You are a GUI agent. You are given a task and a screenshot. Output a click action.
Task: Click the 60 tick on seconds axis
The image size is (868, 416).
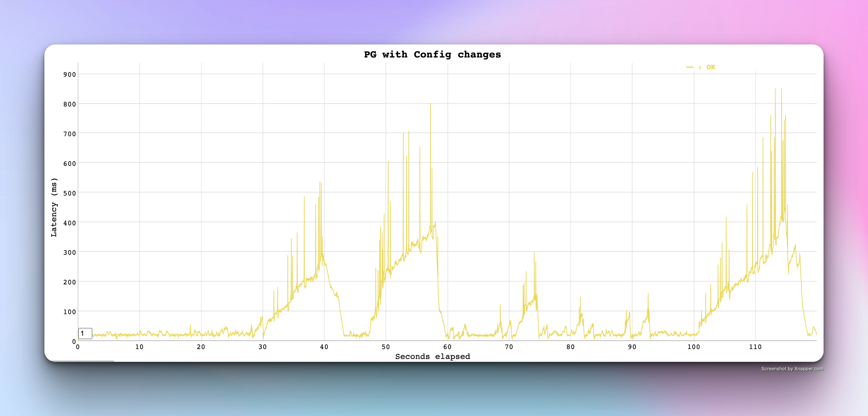coord(447,347)
